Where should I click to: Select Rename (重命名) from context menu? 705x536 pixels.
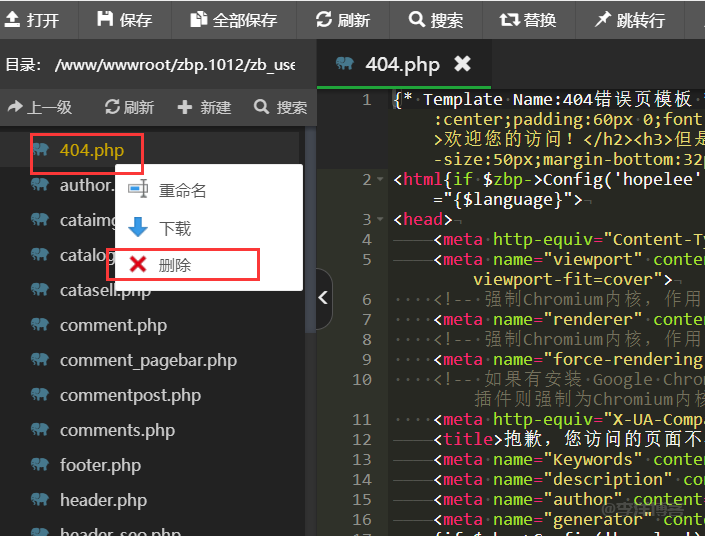(182, 190)
